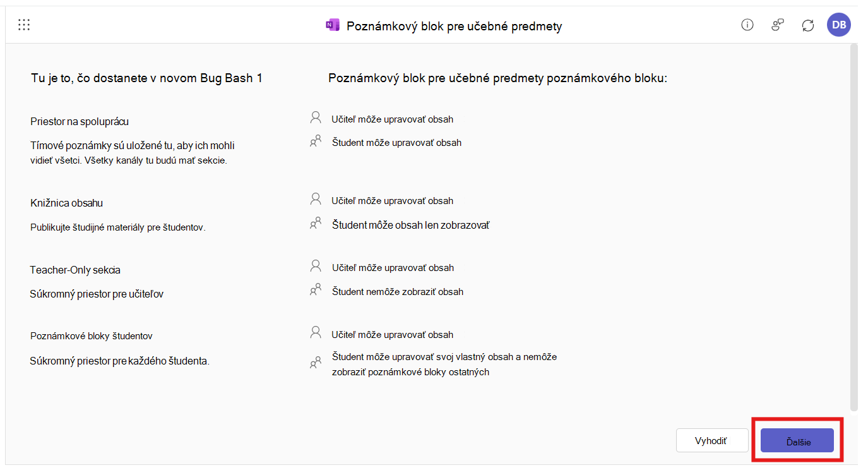
Task: Click teacher icon for Teacher-Only sekcia row
Action: click(x=316, y=266)
